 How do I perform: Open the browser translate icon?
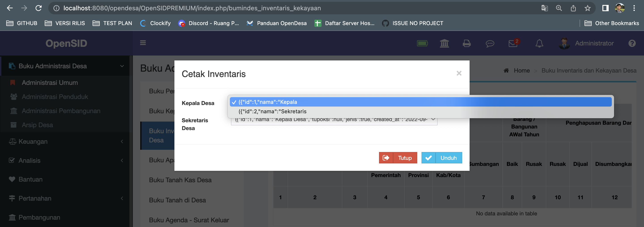544,8
